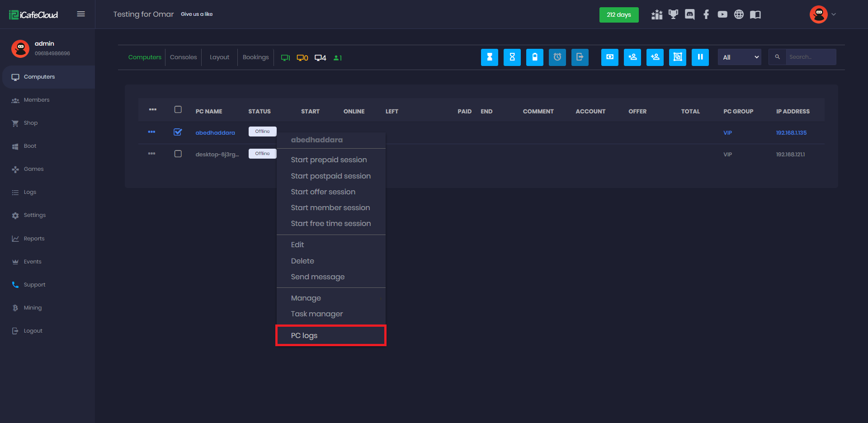Viewport: 868px width, 423px height.
Task: Focus the Search input field
Action: pos(810,57)
